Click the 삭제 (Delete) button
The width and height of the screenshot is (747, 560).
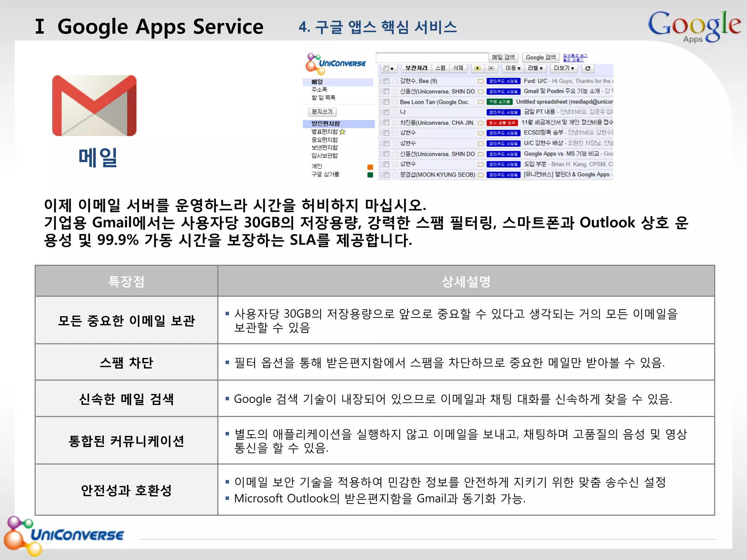point(458,68)
